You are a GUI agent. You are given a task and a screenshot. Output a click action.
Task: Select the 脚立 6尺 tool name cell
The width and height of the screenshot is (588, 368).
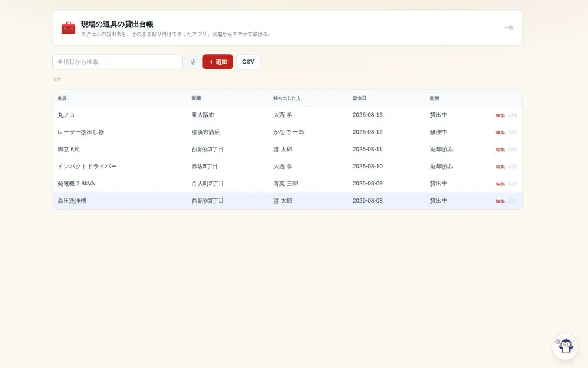(x=68, y=149)
